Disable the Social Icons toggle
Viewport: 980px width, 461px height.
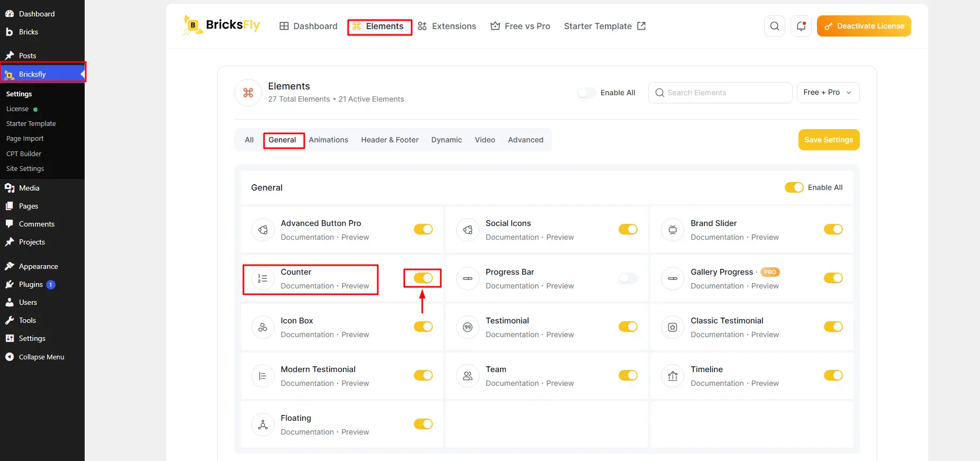click(628, 229)
